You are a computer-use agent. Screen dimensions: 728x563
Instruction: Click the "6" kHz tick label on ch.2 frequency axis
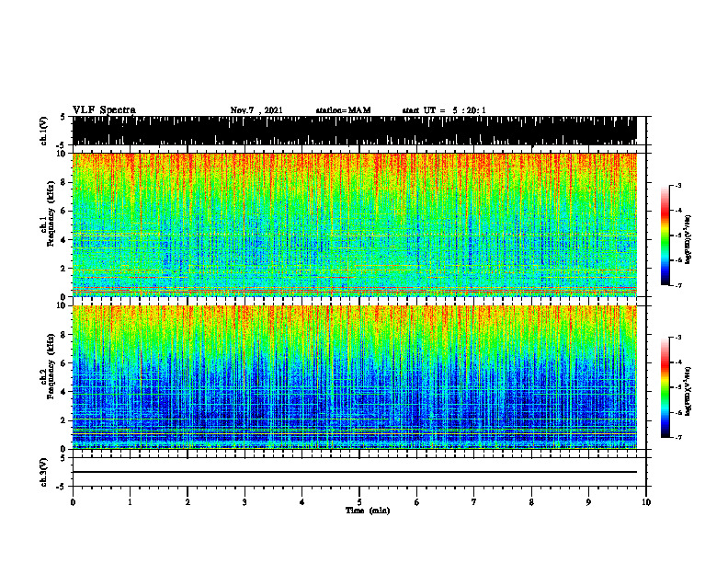64,363
